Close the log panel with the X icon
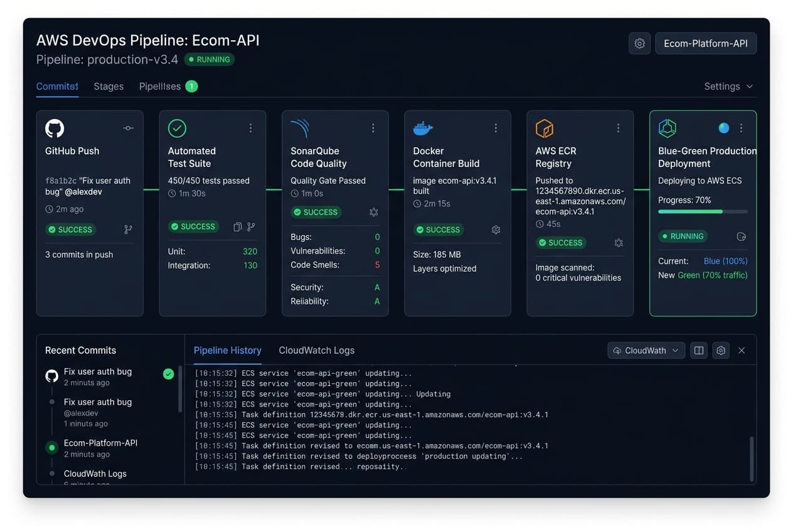The width and height of the screenshot is (793, 532). point(742,350)
